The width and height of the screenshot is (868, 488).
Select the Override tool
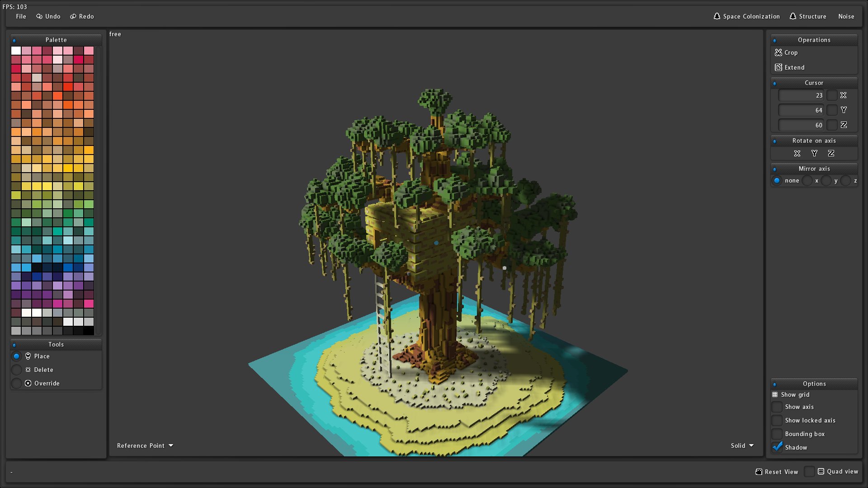pyautogui.click(x=17, y=383)
